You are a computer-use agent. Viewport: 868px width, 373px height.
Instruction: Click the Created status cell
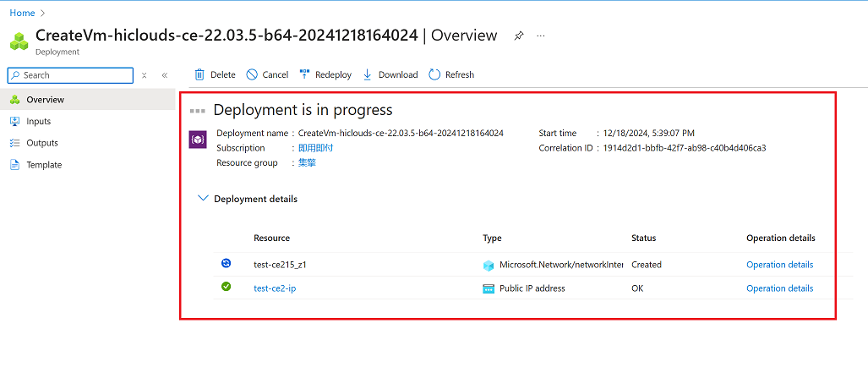pyautogui.click(x=647, y=265)
